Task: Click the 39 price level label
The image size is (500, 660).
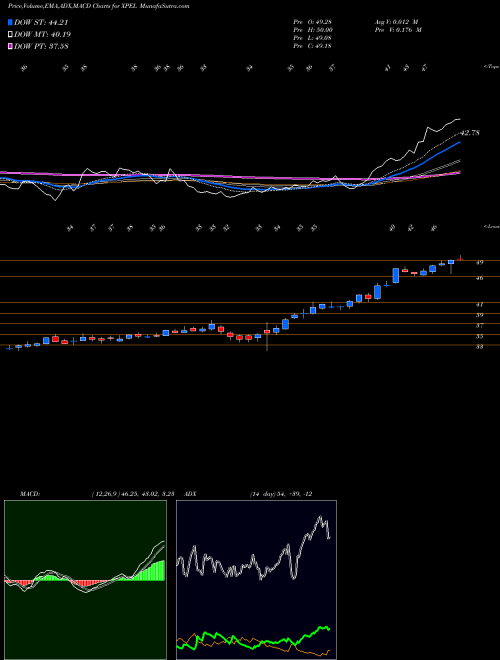Action: (x=479, y=315)
